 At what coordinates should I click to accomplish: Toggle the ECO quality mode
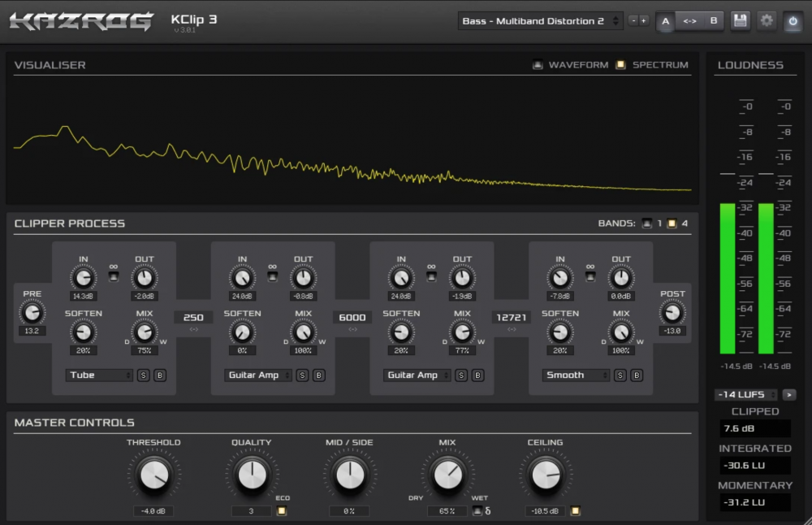tap(282, 511)
